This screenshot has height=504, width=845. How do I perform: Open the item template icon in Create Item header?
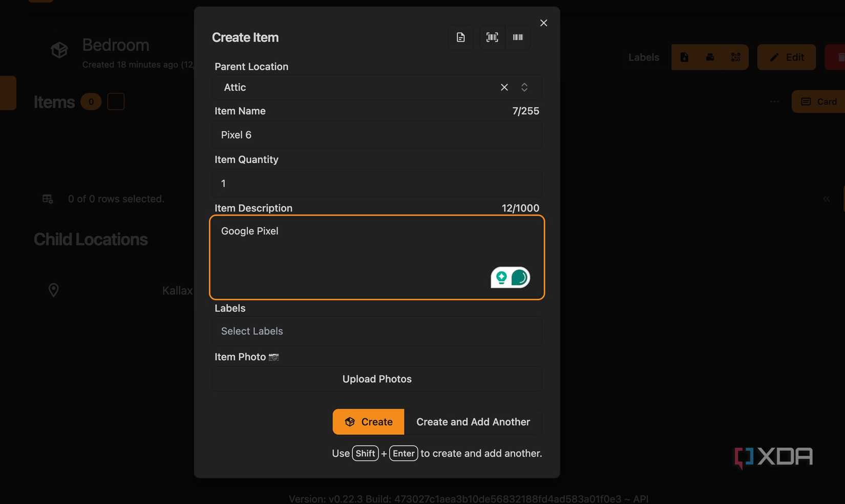pyautogui.click(x=460, y=37)
